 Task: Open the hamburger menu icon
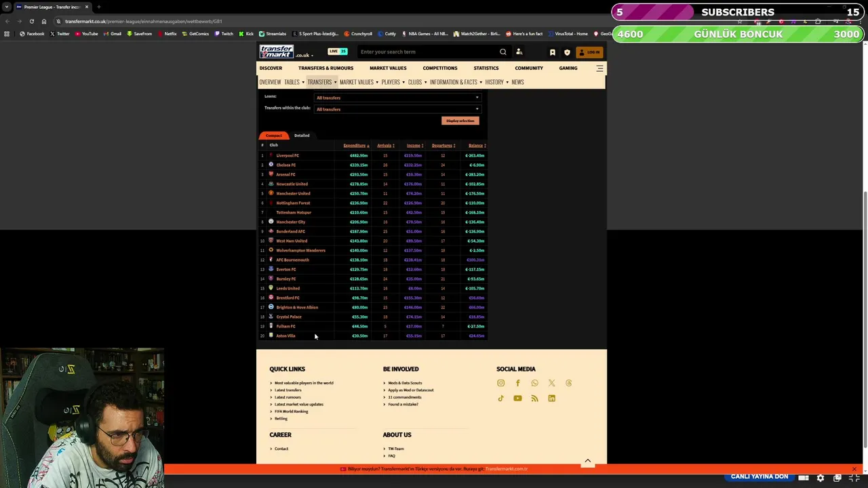pyautogui.click(x=599, y=68)
